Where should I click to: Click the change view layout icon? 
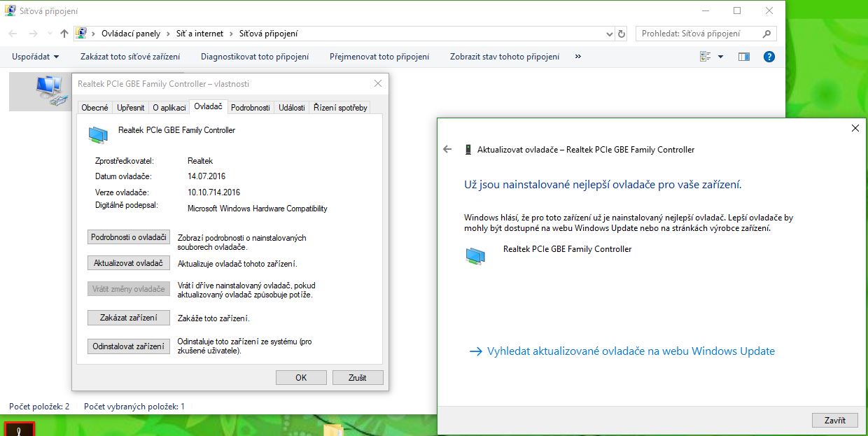706,57
